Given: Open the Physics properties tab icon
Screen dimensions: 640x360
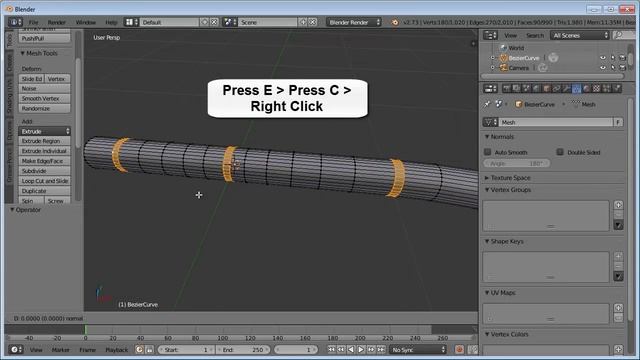Looking at the screenshot, I should tap(617, 88).
